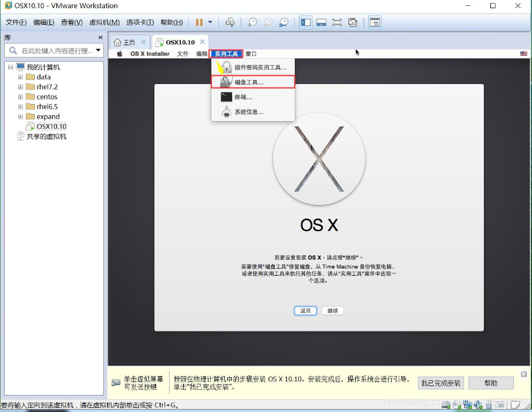532x412 pixels.
Task: Open the guest 文件 menu
Action: [183, 53]
